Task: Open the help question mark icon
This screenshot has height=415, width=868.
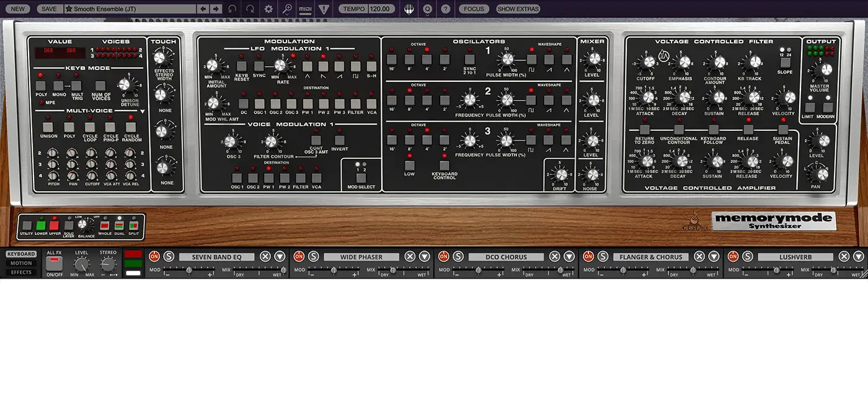Action: (x=445, y=9)
